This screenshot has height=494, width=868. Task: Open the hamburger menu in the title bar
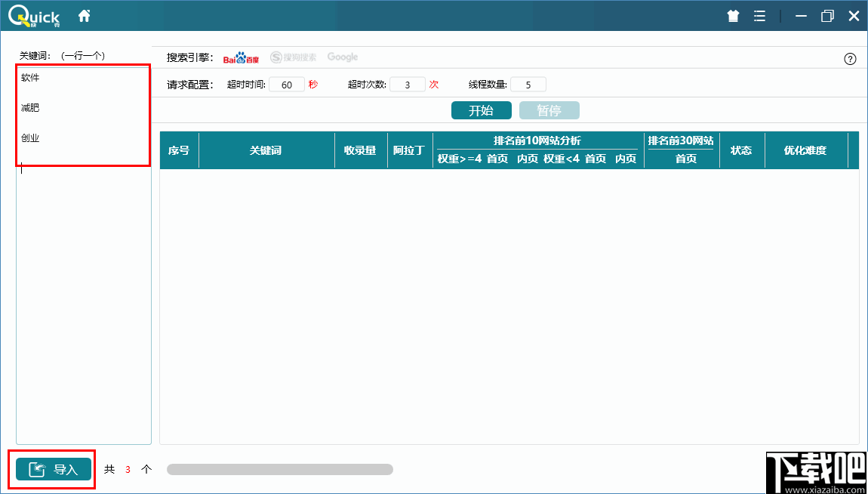[759, 14]
